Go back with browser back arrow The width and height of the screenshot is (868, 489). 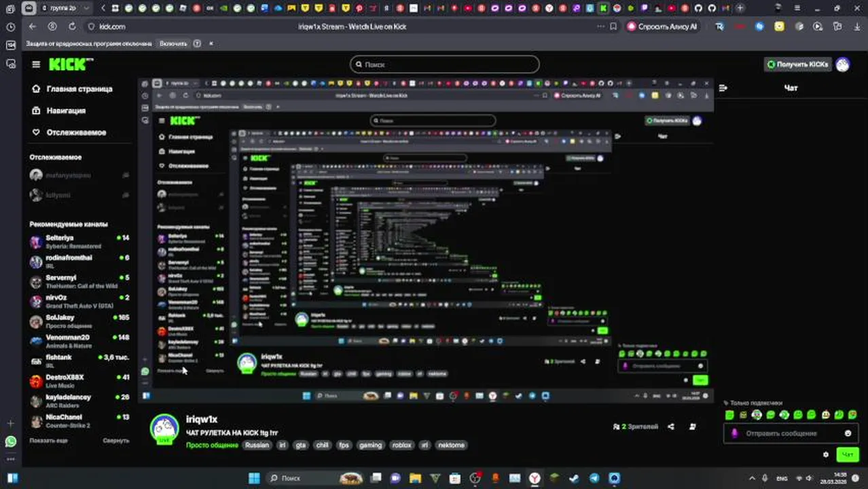(33, 26)
